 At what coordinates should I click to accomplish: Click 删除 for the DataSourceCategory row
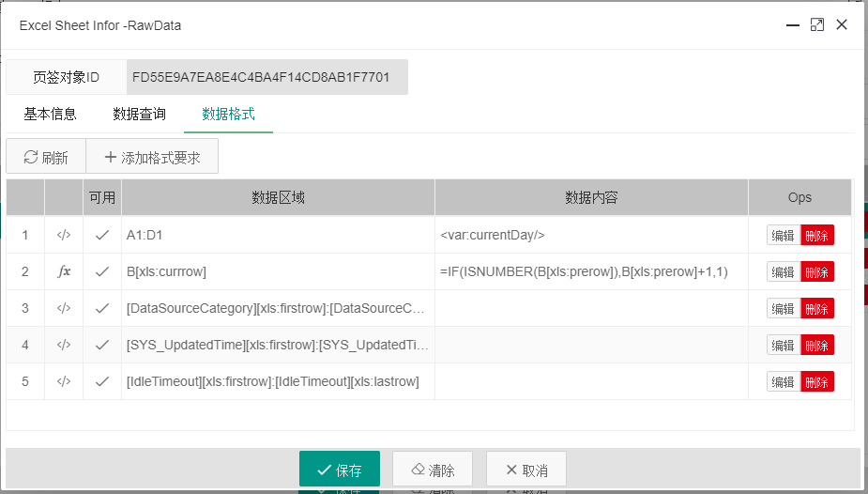coord(817,308)
